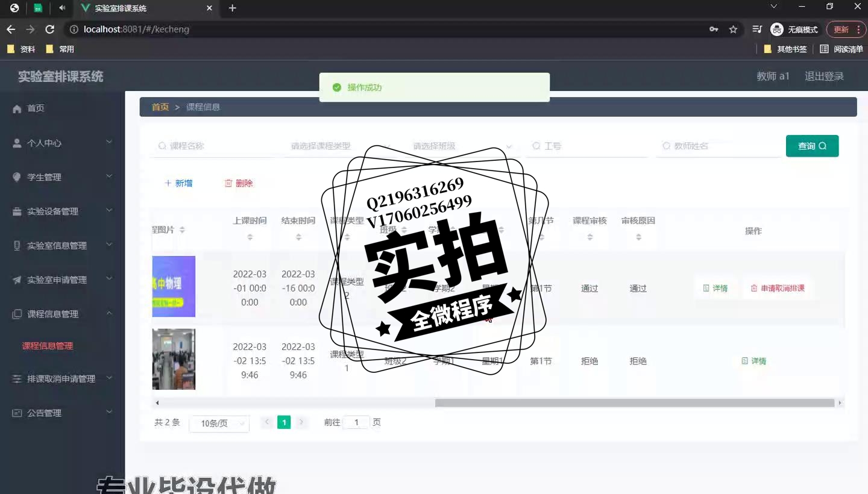Click the person icon for 个人中心

17,143
